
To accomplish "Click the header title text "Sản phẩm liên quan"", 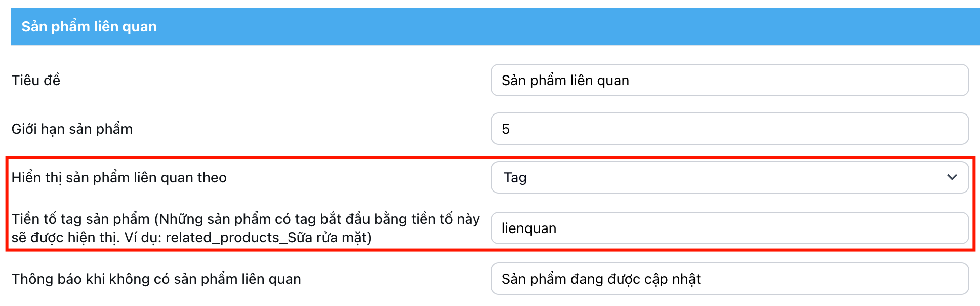I will click(89, 26).
